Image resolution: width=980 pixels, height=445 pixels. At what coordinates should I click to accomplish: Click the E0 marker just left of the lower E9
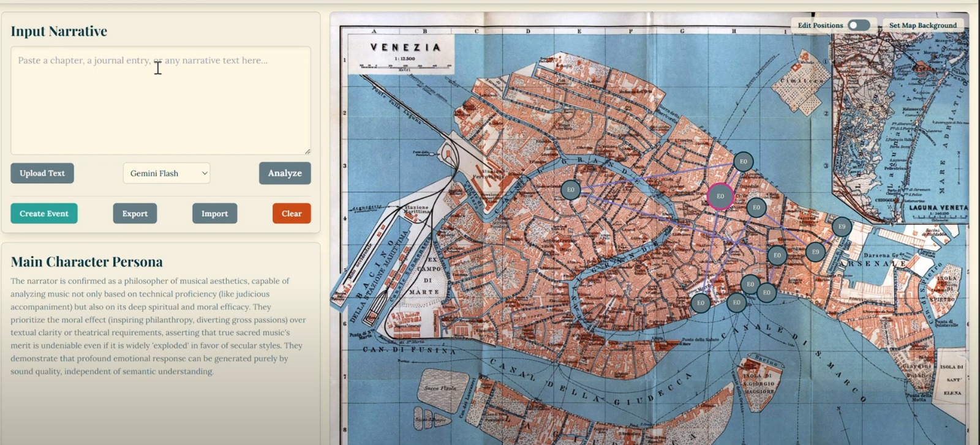point(777,255)
